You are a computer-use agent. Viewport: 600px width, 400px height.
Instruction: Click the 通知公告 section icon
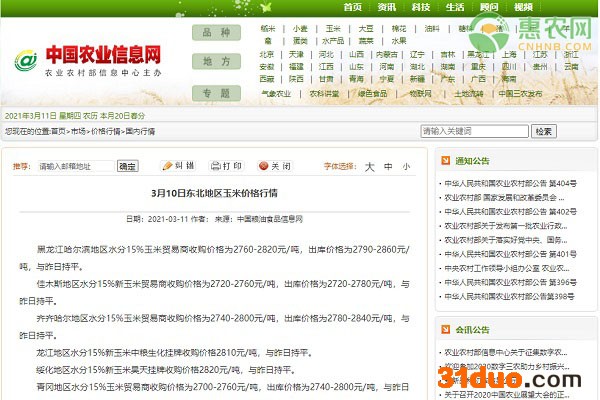pyautogui.click(x=446, y=161)
